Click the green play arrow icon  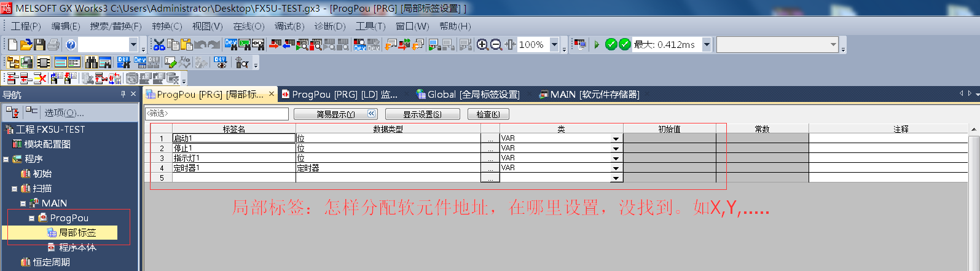click(x=596, y=44)
